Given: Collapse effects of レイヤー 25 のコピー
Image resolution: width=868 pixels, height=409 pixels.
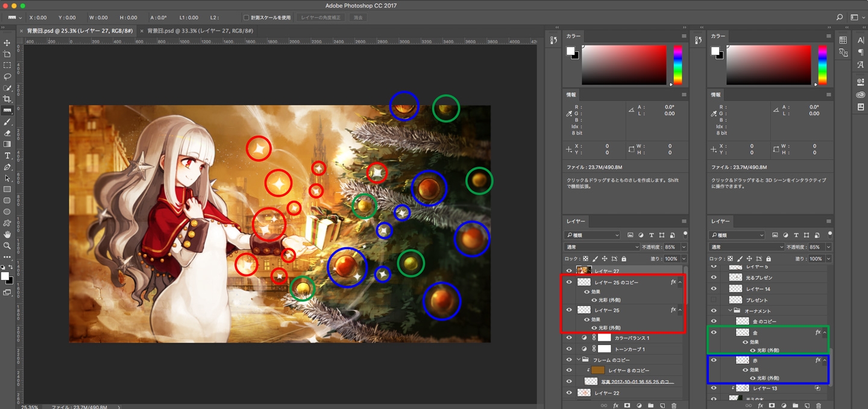Looking at the screenshot, I should click(x=680, y=282).
